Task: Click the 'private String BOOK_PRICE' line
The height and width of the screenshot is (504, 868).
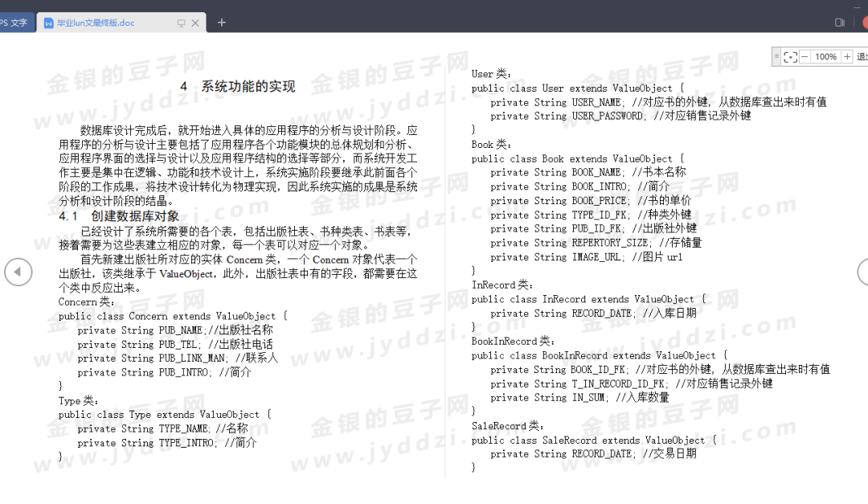Action: pyautogui.click(x=591, y=201)
